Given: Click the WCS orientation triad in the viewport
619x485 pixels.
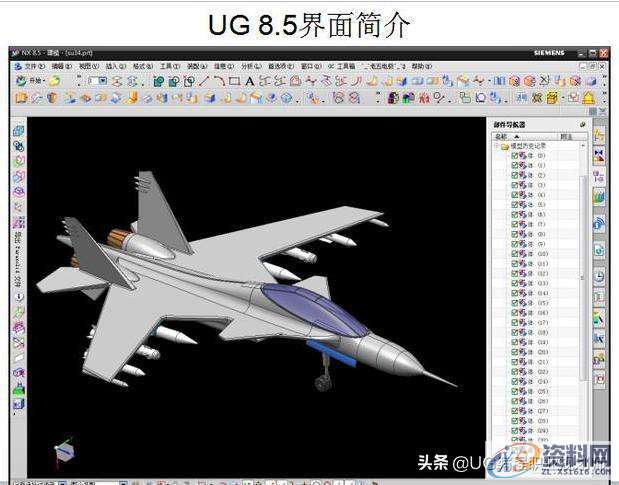Looking at the screenshot, I should [x=63, y=452].
